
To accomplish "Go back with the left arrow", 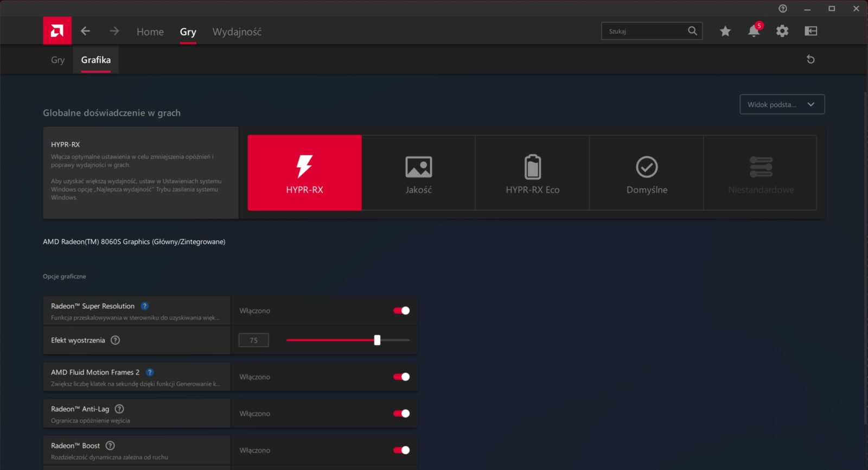I will [85, 31].
